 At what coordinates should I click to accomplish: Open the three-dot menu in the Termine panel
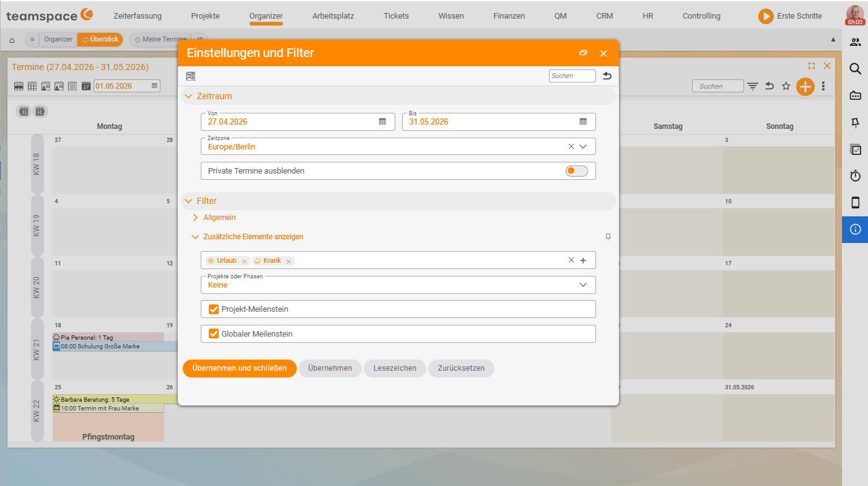[x=823, y=86]
